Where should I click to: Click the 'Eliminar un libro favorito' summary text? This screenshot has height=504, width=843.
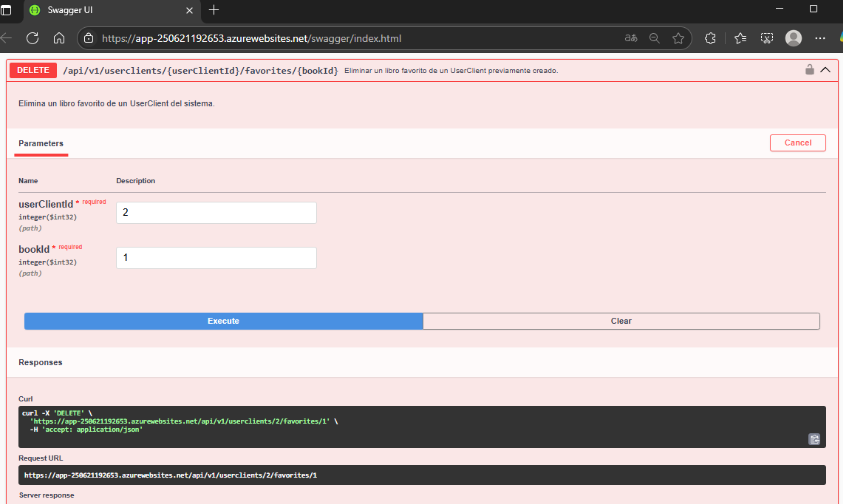point(451,70)
